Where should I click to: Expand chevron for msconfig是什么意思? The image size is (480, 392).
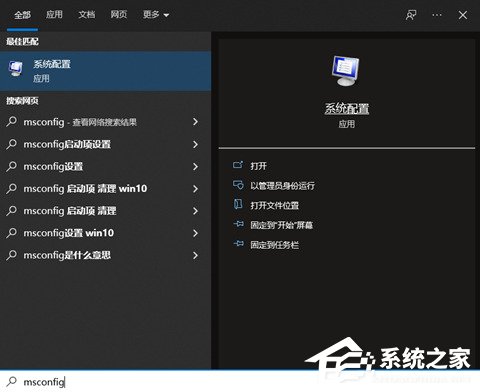(x=196, y=255)
